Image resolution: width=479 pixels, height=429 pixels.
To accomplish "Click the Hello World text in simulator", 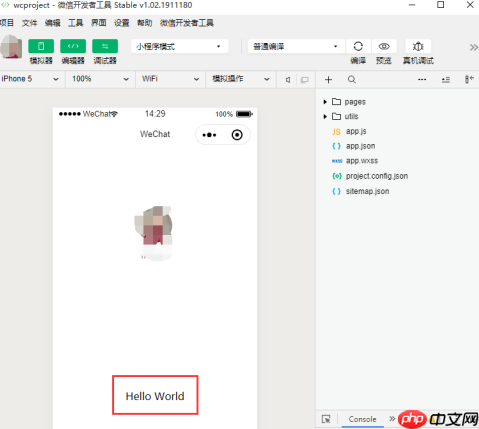I will [155, 396].
